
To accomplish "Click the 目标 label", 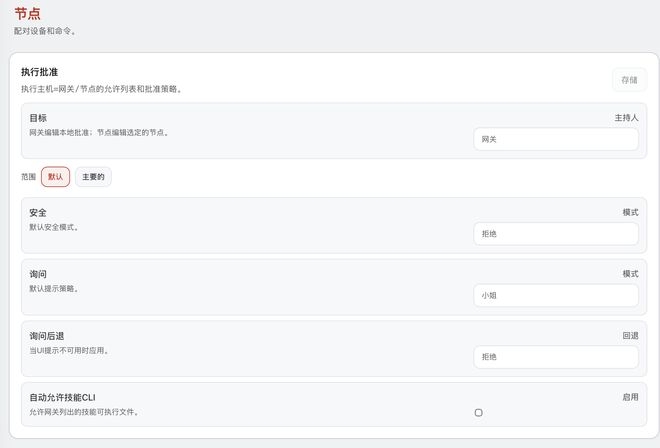I will [38, 118].
